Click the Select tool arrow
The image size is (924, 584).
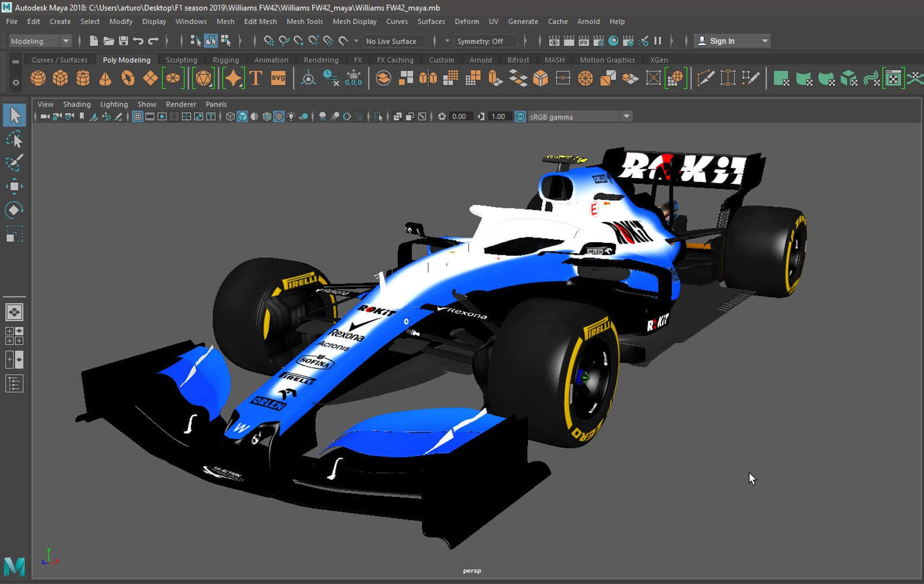click(14, 116)
